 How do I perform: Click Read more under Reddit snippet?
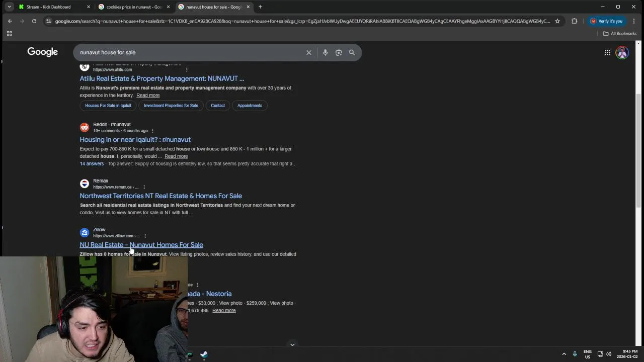pos(176,156)
